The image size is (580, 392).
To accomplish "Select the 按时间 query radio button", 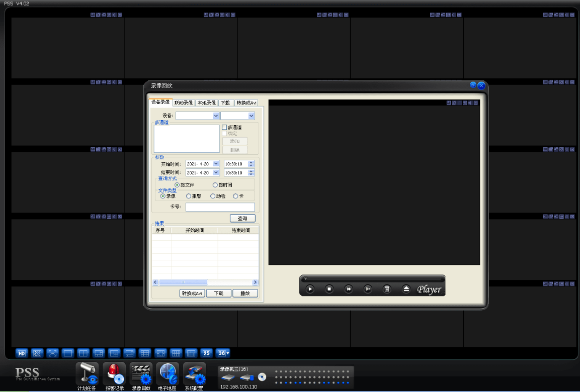I will pyautogui.click(x=215, y=185).
